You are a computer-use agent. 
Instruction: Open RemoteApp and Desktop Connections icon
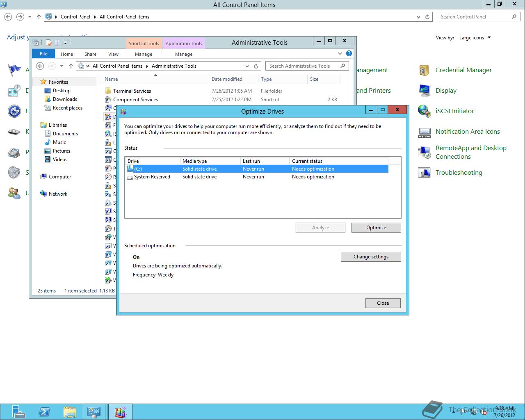pos(424,152)
